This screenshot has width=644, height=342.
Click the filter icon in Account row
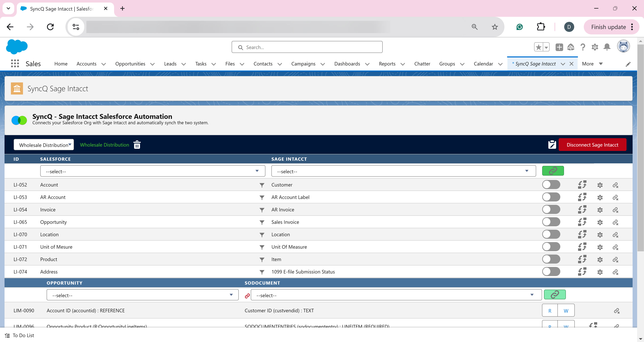262,185
